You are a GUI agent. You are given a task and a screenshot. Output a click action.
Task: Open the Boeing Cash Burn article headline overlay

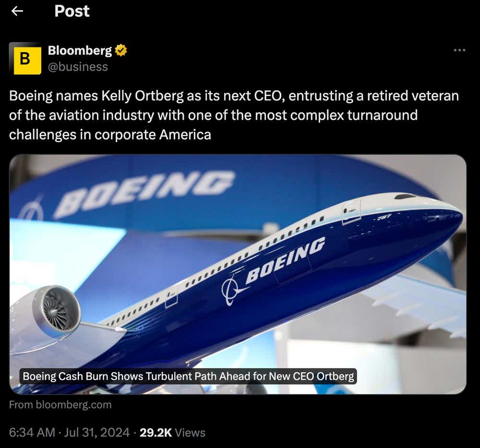189,376
